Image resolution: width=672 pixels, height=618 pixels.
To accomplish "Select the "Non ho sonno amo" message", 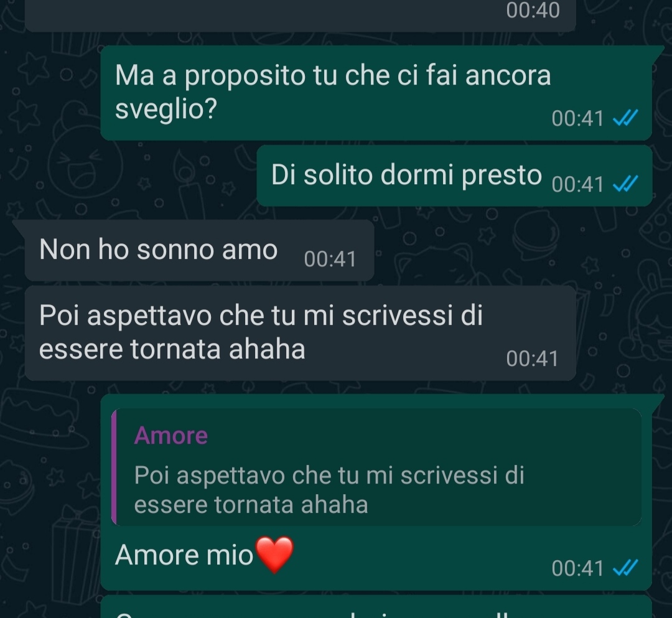I will 199,250.
